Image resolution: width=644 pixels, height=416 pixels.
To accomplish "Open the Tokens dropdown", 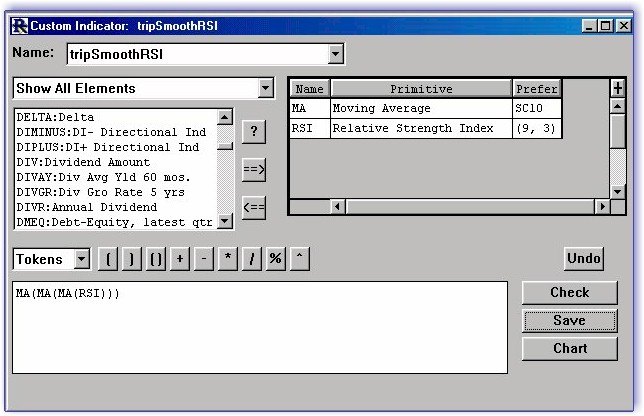I will point(81,259).
